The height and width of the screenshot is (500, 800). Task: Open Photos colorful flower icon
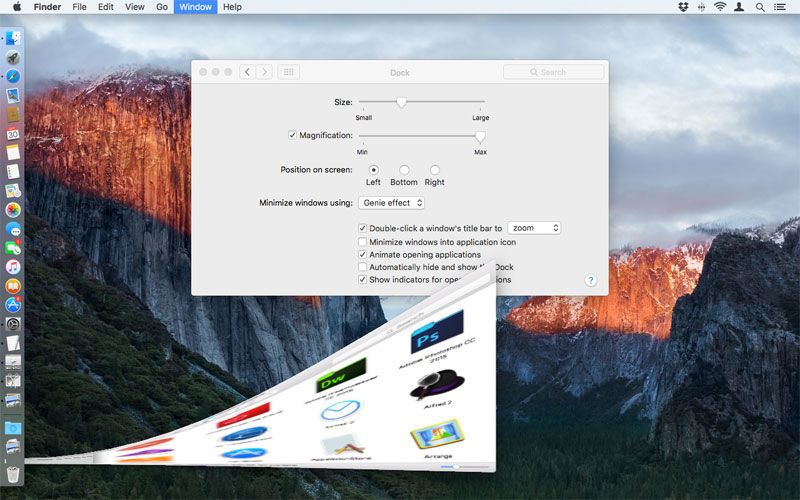click(13, 209)
